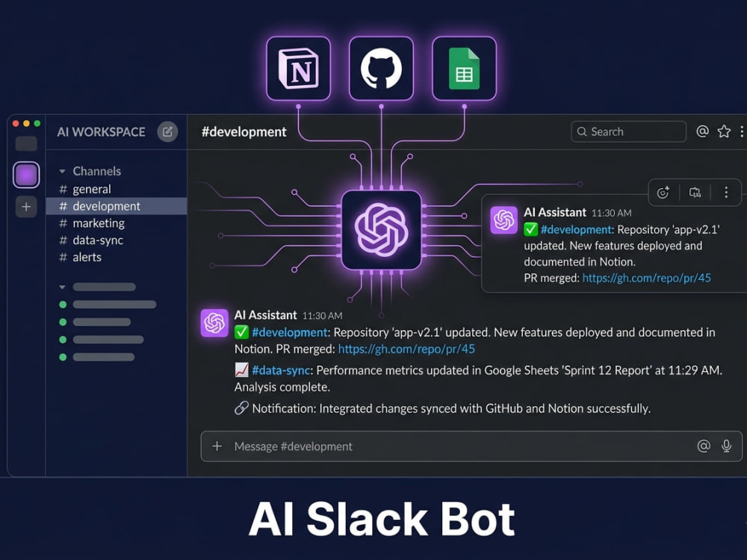Image resolution: width=747 pixels, height=560 pixels.
Task: Click the central OpenAI chip icon
Action: coord(381,230)
